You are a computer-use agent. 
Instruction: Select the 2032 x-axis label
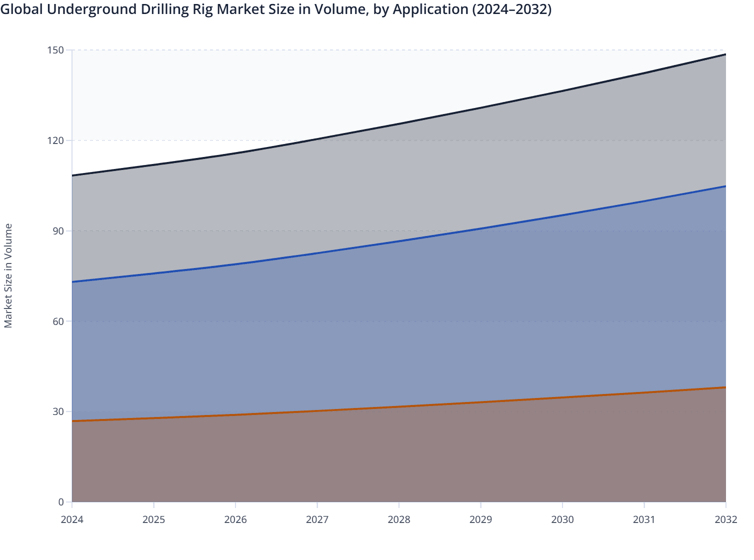point(725,519)
